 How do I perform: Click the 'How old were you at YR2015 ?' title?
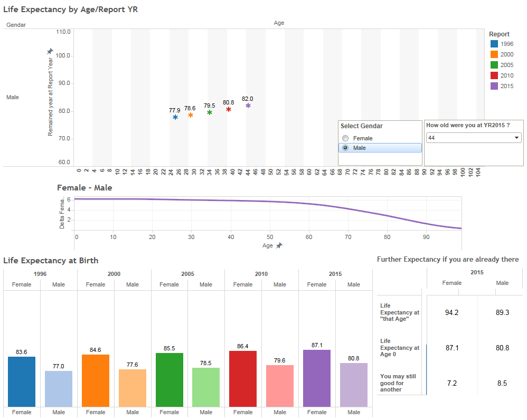coord(468,125)
